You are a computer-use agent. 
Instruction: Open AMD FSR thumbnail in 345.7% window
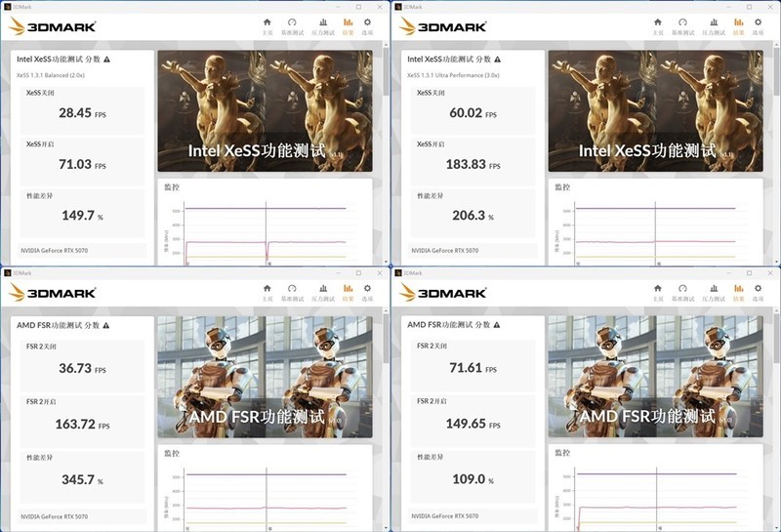click(265, 377)
